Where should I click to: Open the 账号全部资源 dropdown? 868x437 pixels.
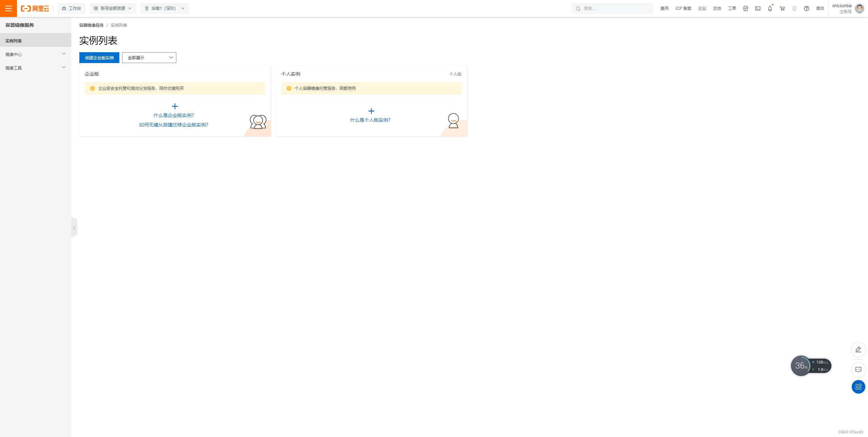[113, 8]
